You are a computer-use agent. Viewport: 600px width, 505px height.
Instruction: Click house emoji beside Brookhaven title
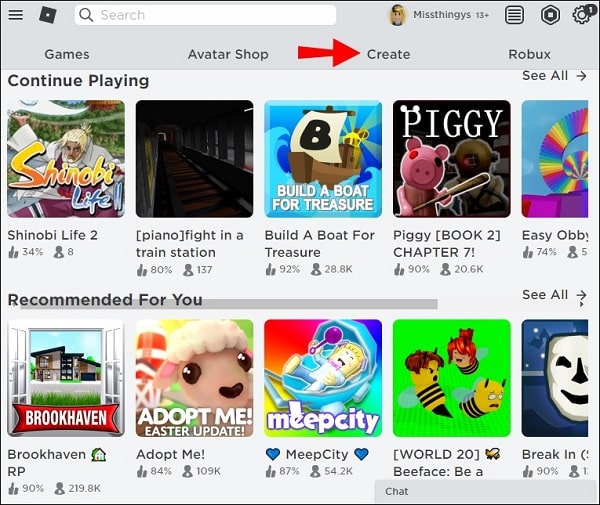click(x=99, y=454)
